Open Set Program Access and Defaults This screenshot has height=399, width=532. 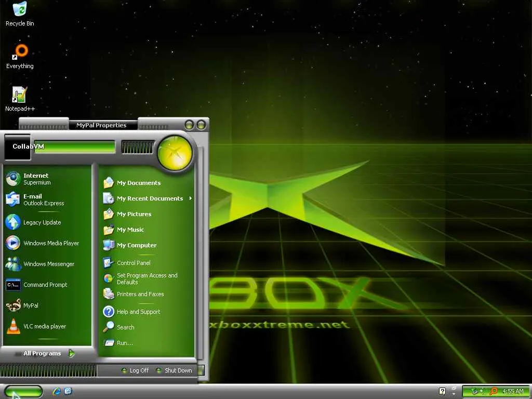pos(147,278)
